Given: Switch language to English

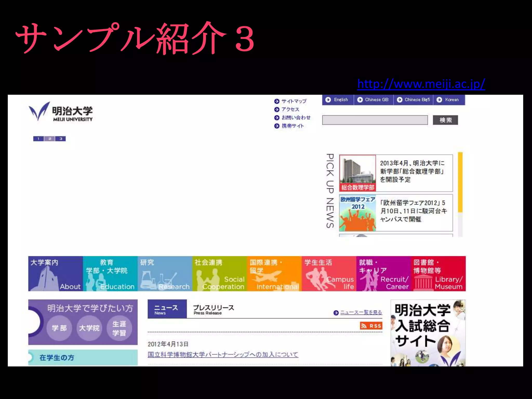Looking at the screenshot, I should coord(338,100).
